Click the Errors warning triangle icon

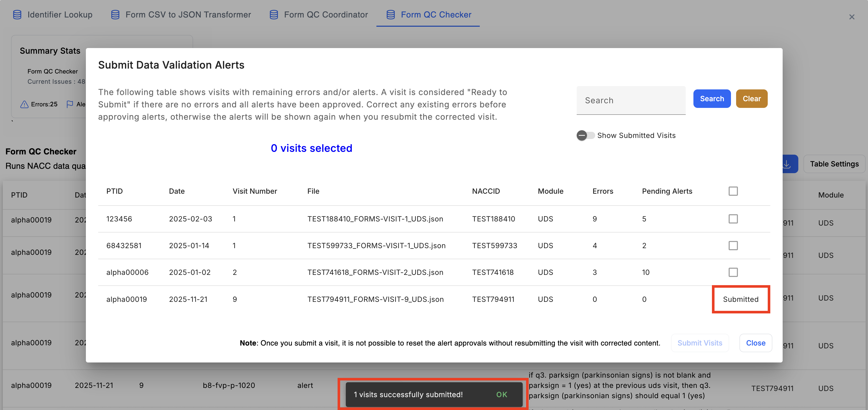click(x=24, y=104)
